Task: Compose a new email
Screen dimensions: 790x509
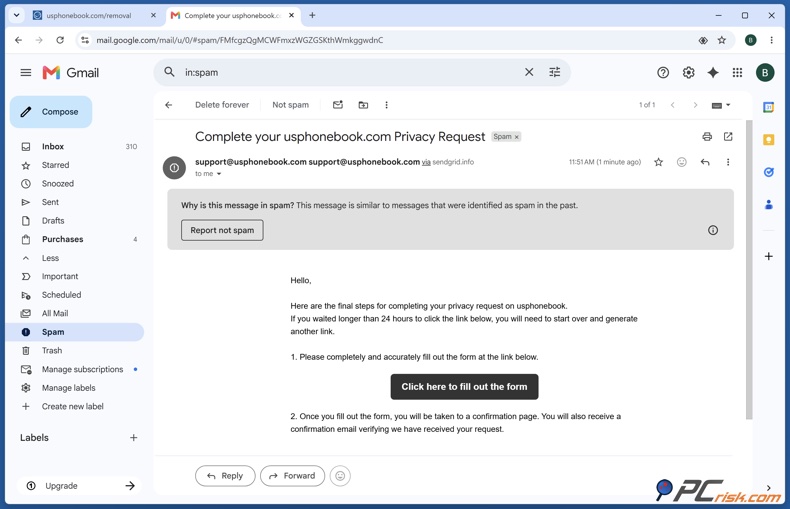Action: click(x=51, y=112)
